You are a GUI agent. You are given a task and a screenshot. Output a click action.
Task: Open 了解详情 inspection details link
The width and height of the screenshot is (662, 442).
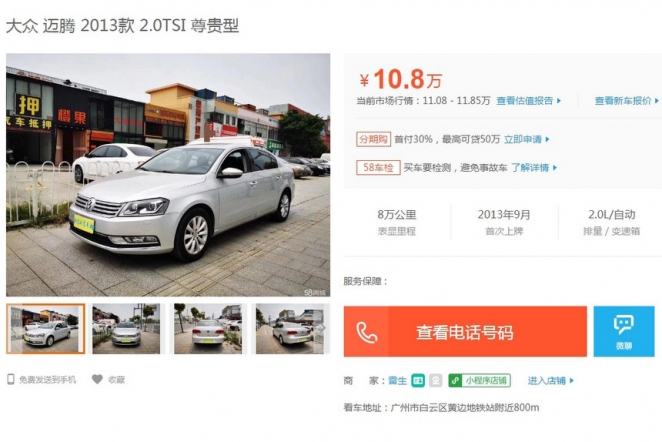534,168
